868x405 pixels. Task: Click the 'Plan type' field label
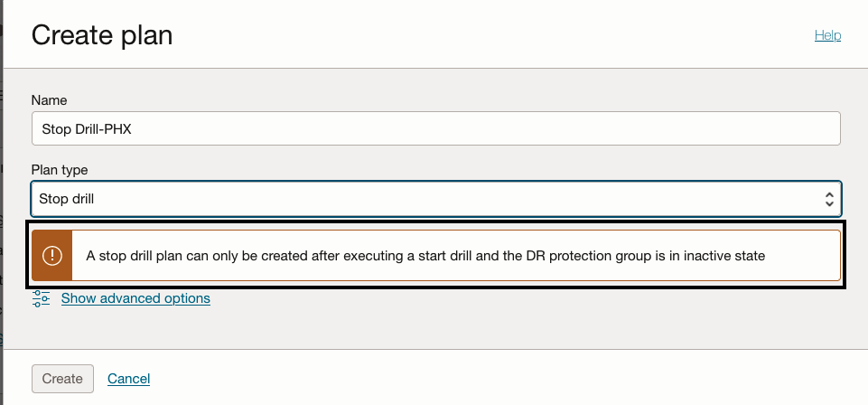(60, 170)
